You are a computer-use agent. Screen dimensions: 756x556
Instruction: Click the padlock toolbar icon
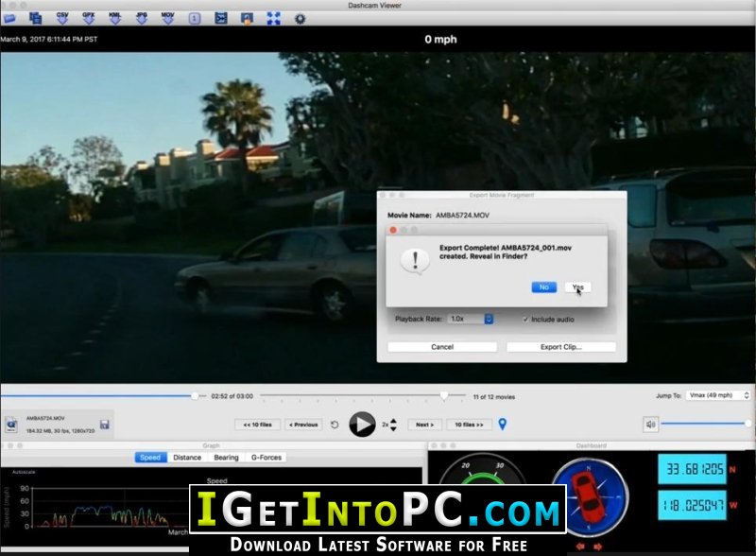coord(247,19)
